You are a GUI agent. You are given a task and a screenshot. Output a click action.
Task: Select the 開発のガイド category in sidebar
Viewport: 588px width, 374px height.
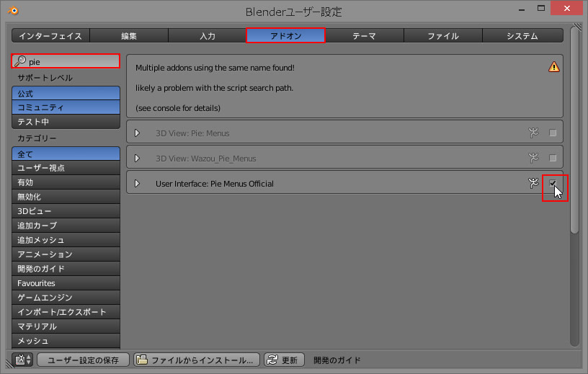[x=66, y=269]
